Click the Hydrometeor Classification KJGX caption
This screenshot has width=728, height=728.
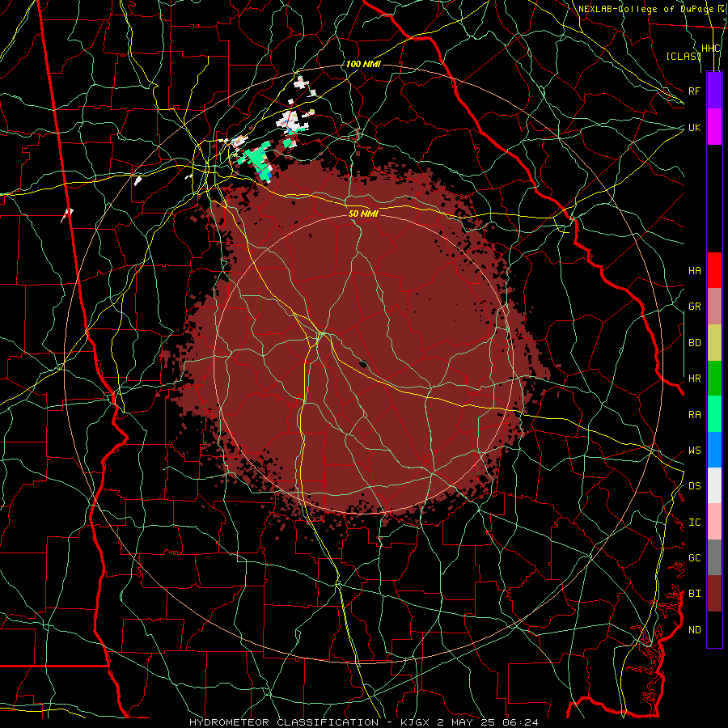tap(363, 722)
